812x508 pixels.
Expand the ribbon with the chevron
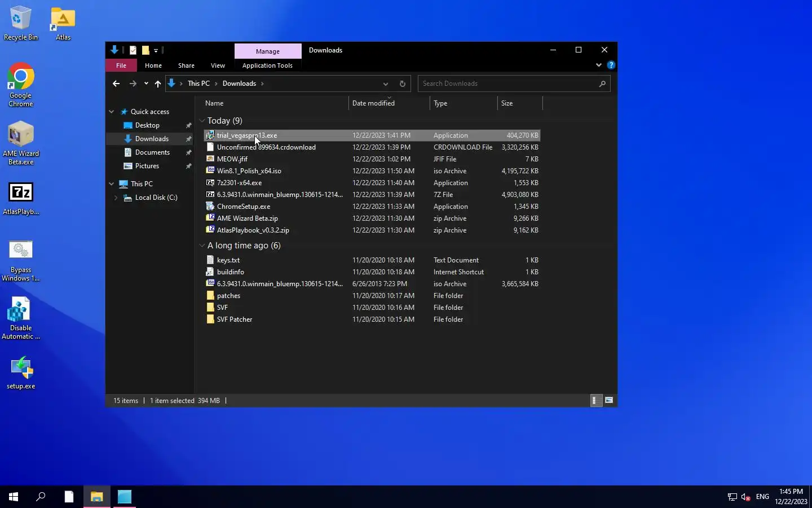pyautogui.click(x=599, y=65)
